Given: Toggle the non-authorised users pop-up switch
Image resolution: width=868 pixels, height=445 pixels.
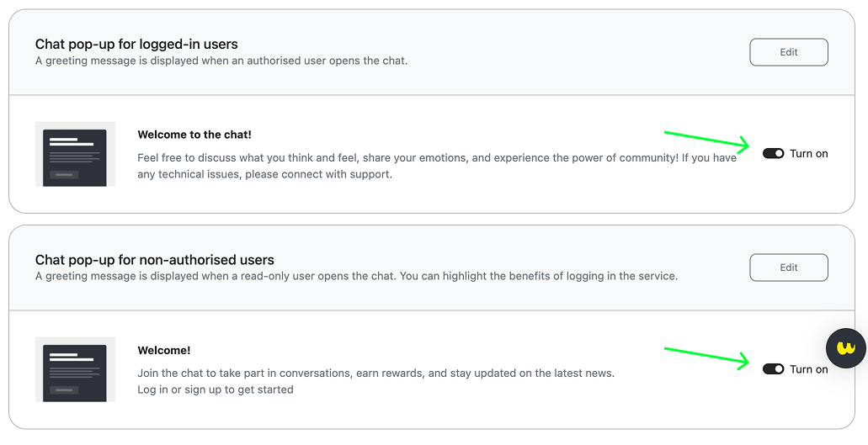Looking at the screenshot, I should click(x=773, y=369).
